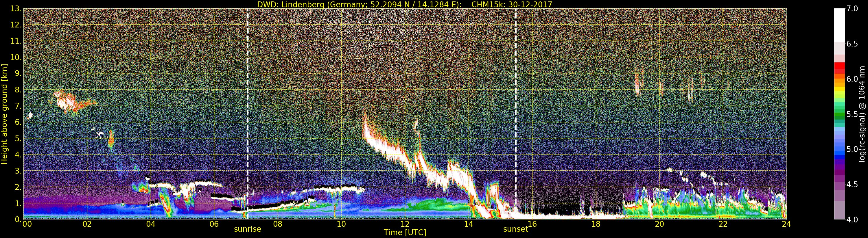Click the '6.5' colorbar tick label
868x238 pixels.
point(852,44)
